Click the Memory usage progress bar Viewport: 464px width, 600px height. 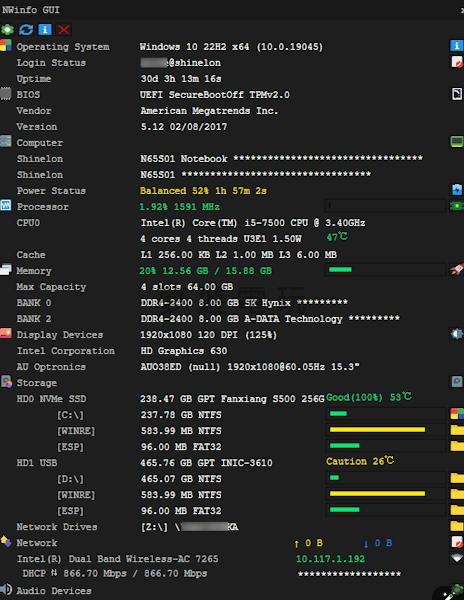[386, 270]
